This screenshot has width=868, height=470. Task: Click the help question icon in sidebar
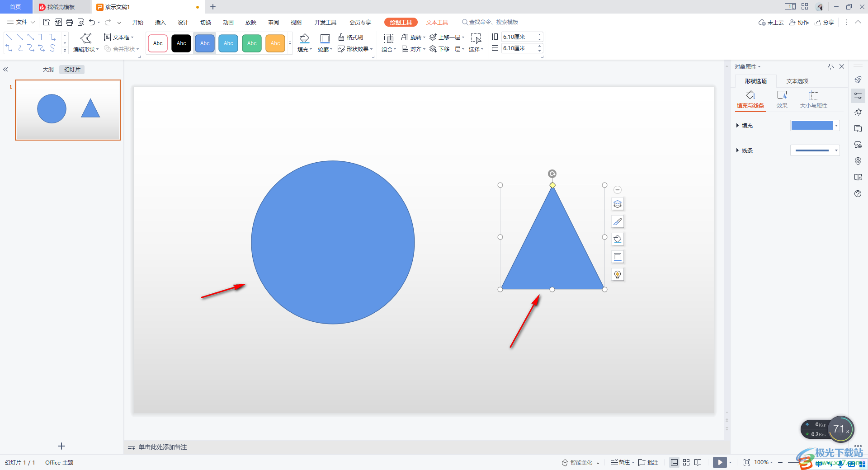[858, 193]
